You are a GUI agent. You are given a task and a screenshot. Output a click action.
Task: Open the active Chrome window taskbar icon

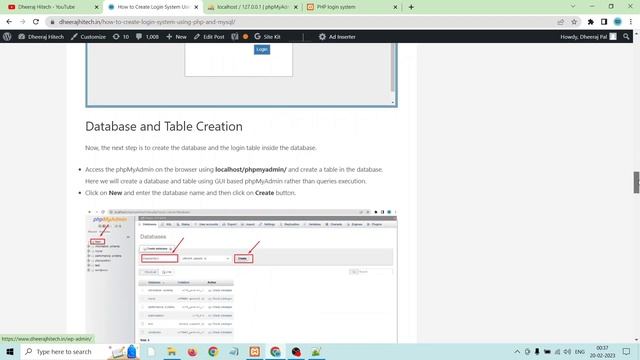pyautogui.click(x=276, y=351)
